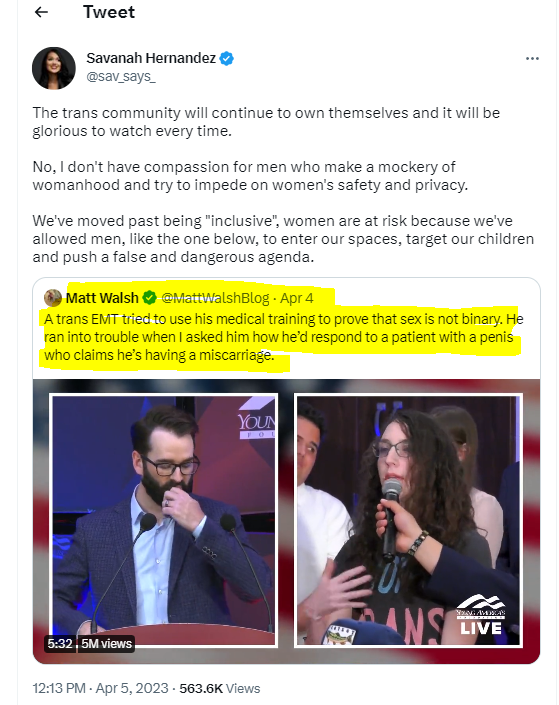This screenshot has height=705, width=559.
Task: Click the verified badge next to Matt Walsh
Action: tap(149, 298)
